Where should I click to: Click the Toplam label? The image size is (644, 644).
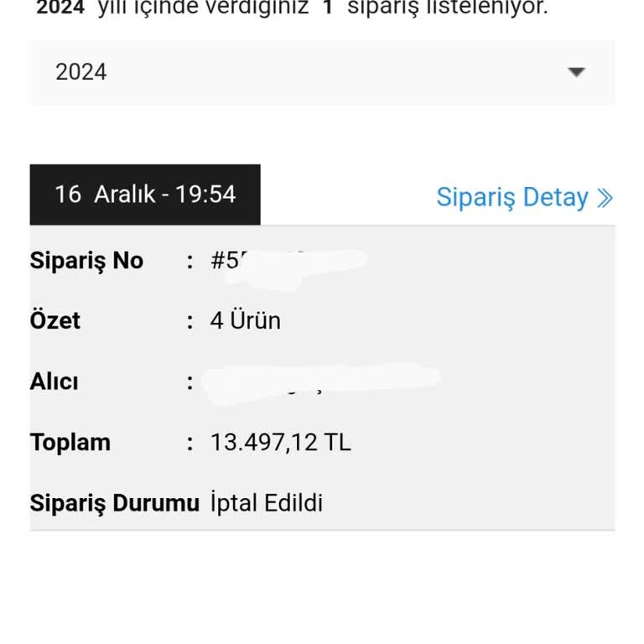[70, 442]
